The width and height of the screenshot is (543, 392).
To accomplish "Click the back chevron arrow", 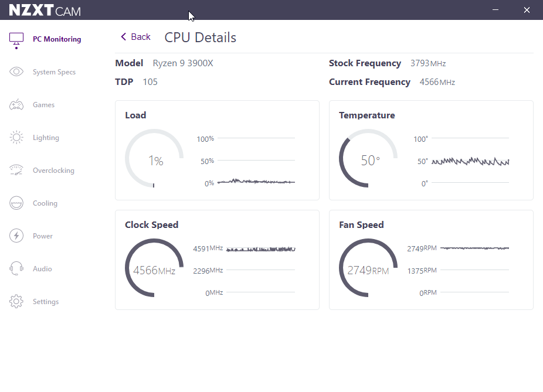I will (123, 37).
